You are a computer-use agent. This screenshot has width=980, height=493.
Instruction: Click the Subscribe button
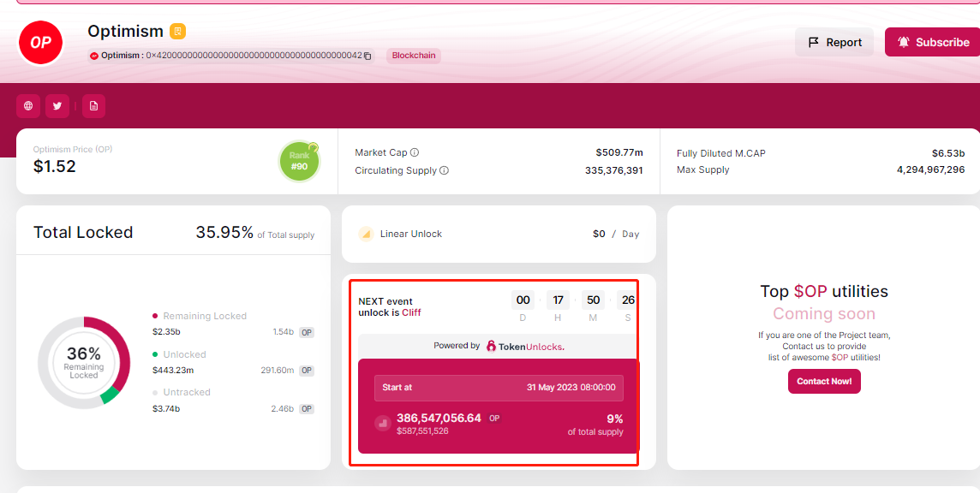coord(933,43)
